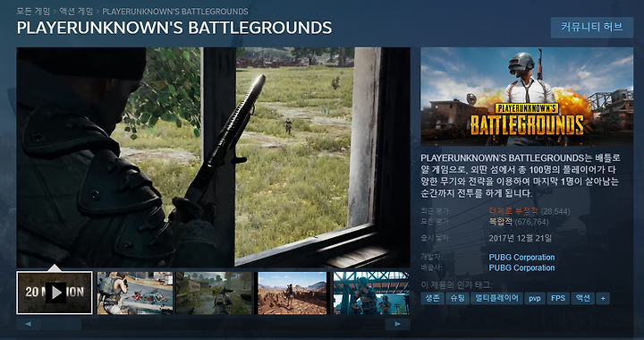Select the 생존 tag
Screen dimensions: 644x340
(x=432, y=299)
